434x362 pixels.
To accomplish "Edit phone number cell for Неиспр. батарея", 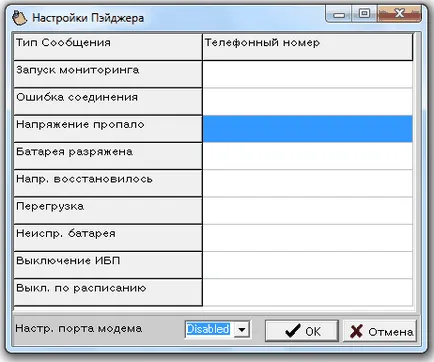I will point(308,238).
